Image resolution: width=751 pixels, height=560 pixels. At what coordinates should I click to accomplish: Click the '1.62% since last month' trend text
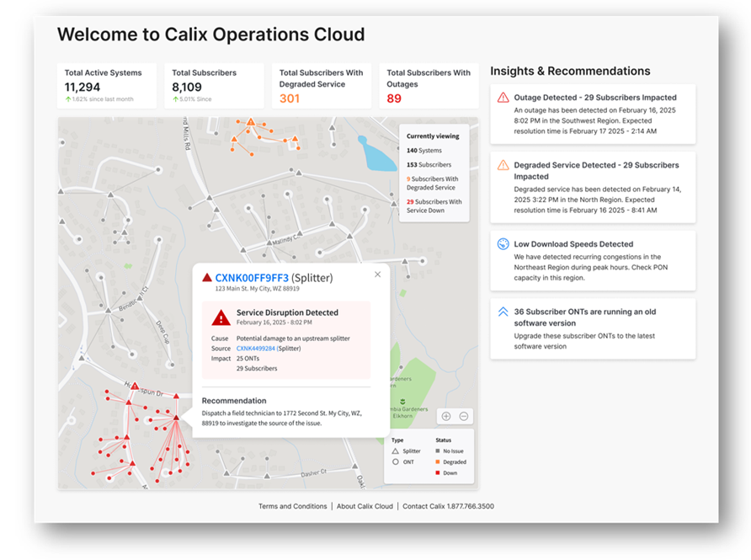[103, 99]
